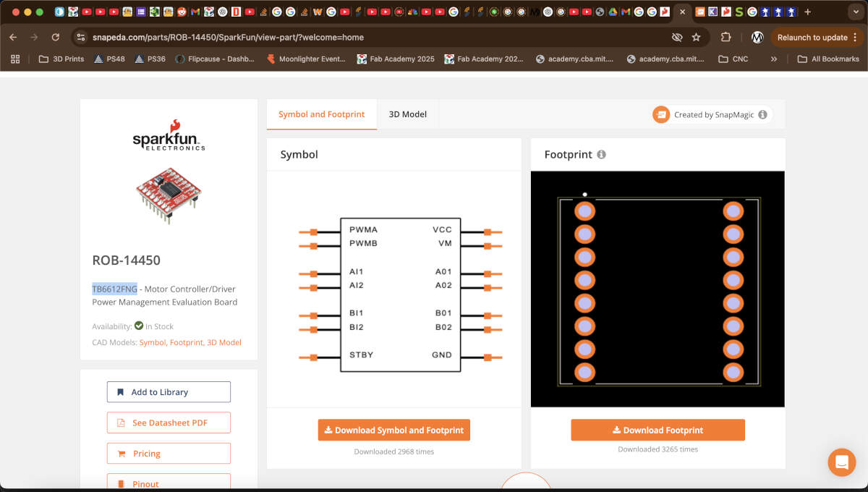The height and width of the screenshot is (492, 868).
Task: Click the footprint preview image
Action: [658, 289]
